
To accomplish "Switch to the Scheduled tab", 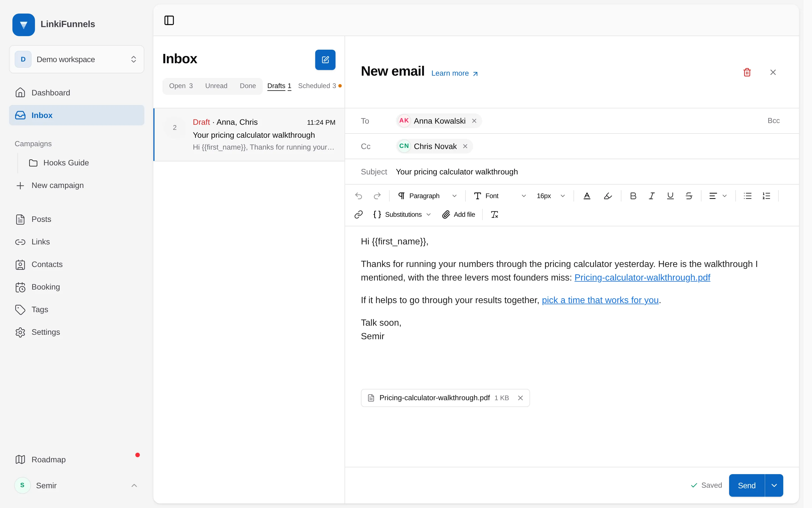I will pyautogui.click(x=319, y=86).
